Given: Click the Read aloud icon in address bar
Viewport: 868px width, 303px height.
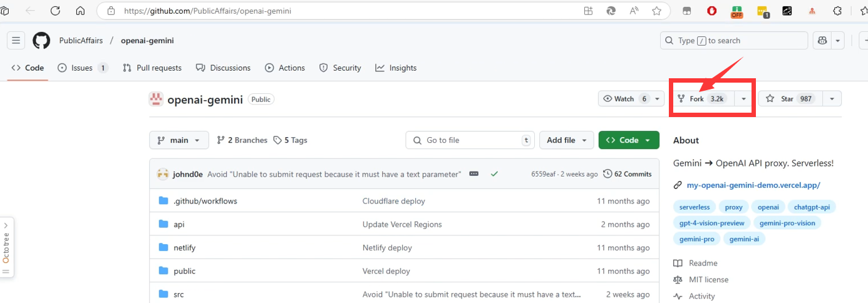Looking at the screenshot, I should coord(634,11).
